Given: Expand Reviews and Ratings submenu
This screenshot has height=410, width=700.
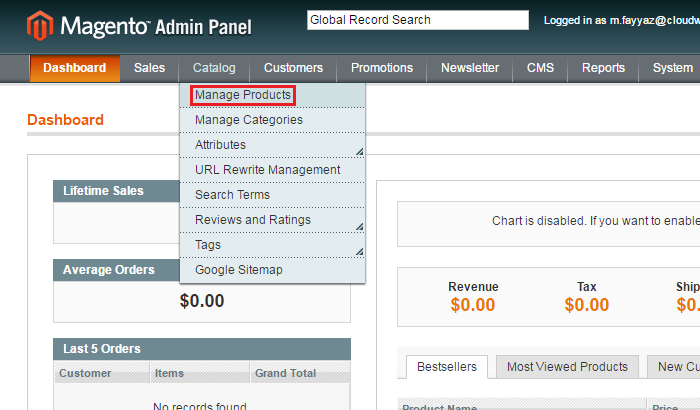Looking at the screenshot, I should pos(272,220).
